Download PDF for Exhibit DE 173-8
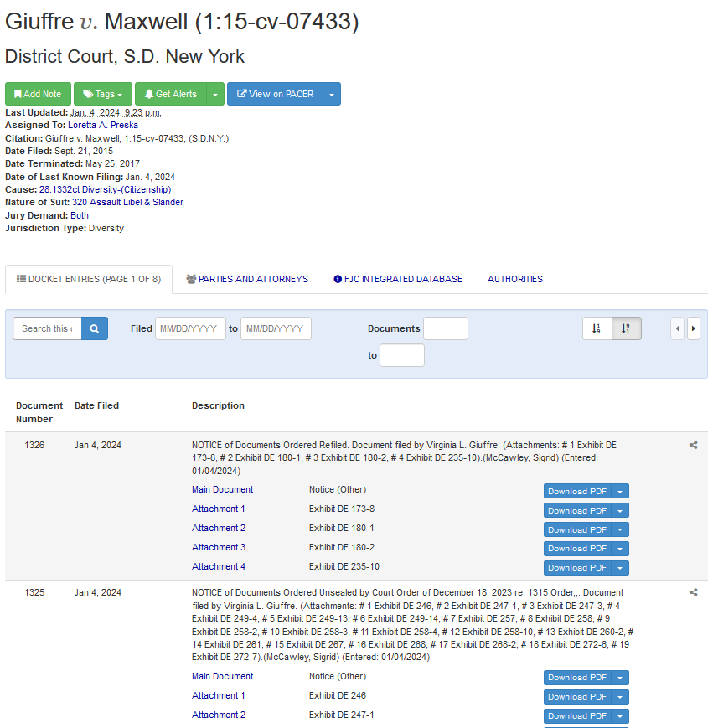Screen dimensions: 713x728 click(577, 511)
